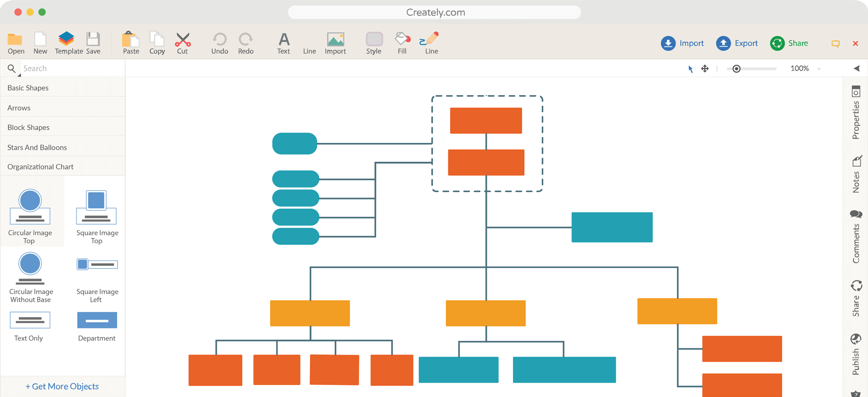This screenshot has height=397, width=868.
Task: Click the Template stacked layers icon
Action: point(67,39)
